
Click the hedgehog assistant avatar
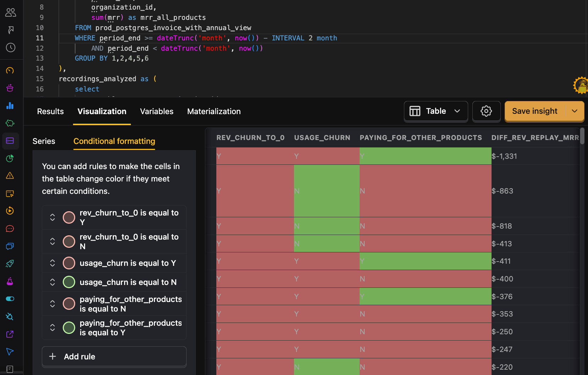(x=581, y=85)
